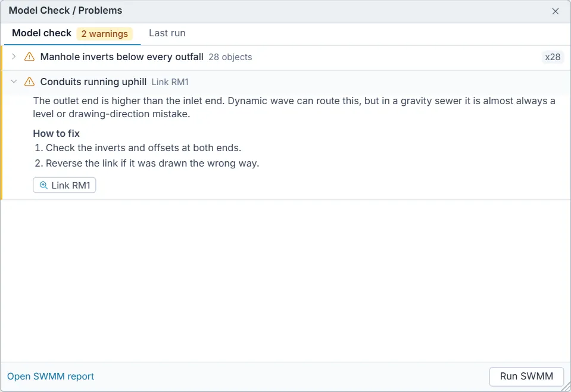Click the corner resize grip
The height and width of the screenshot is (392, 571).
coord(566,387)
